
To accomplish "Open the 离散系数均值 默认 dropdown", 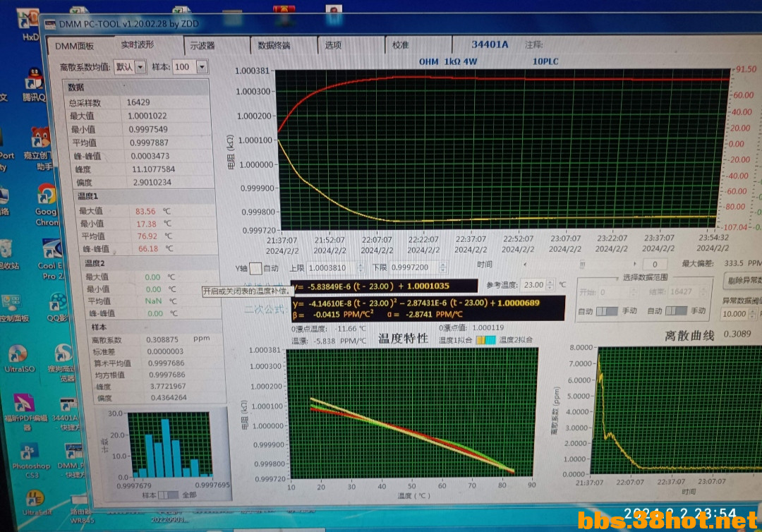I will [x=140, y=66].
